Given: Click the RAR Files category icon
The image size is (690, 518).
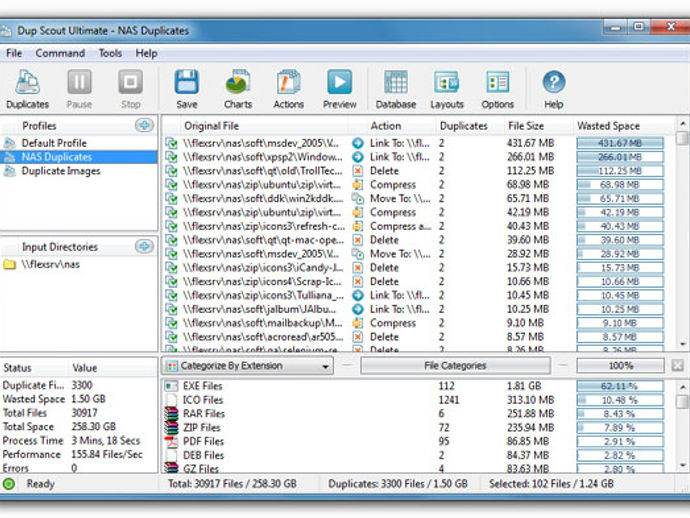Looking at the screenshot, I should (171, 413).
